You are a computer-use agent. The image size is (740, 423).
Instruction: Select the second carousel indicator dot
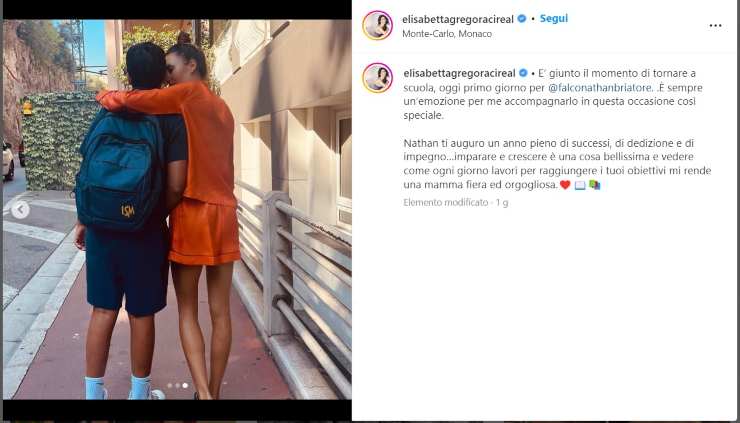[x=177, y=385]
